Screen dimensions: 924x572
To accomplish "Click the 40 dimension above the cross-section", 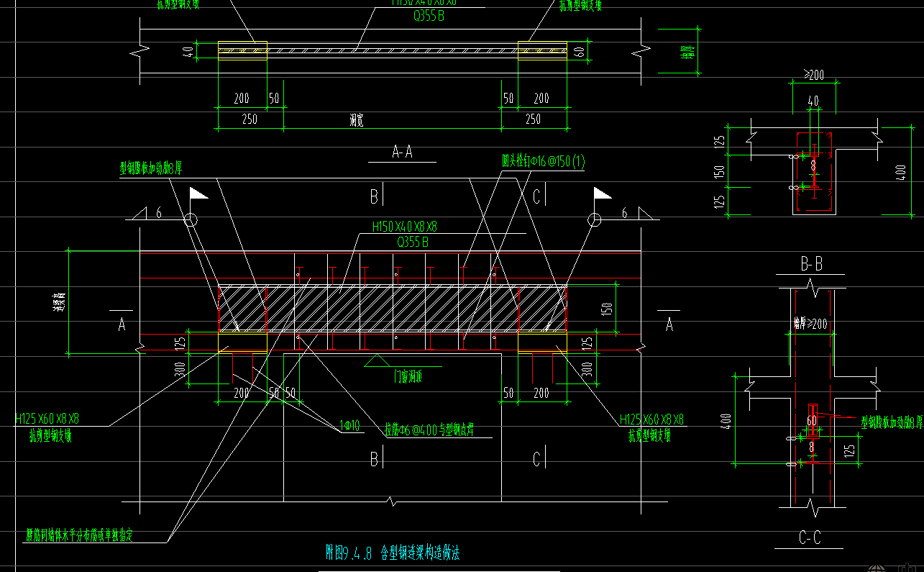I will coord(813,101).
